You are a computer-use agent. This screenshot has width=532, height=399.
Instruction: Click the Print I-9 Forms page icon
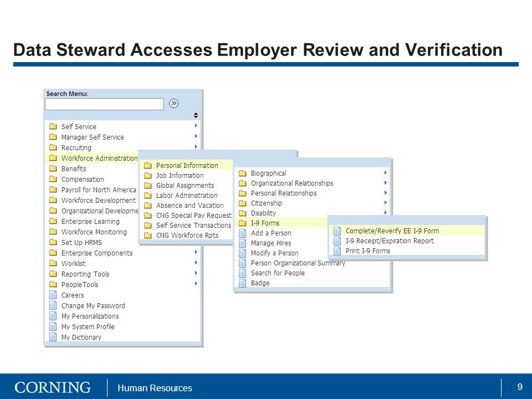pyautogui.click(x=337, y=250)
